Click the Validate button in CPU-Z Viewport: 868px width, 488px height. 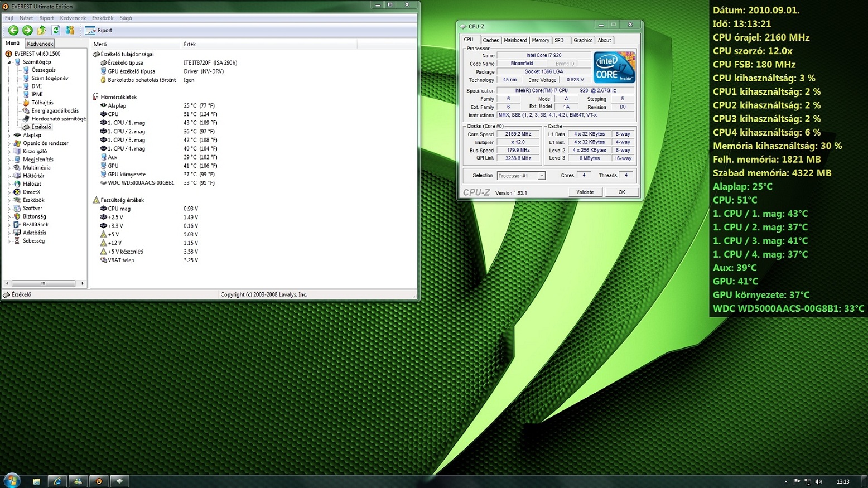(x=585, y=192)
